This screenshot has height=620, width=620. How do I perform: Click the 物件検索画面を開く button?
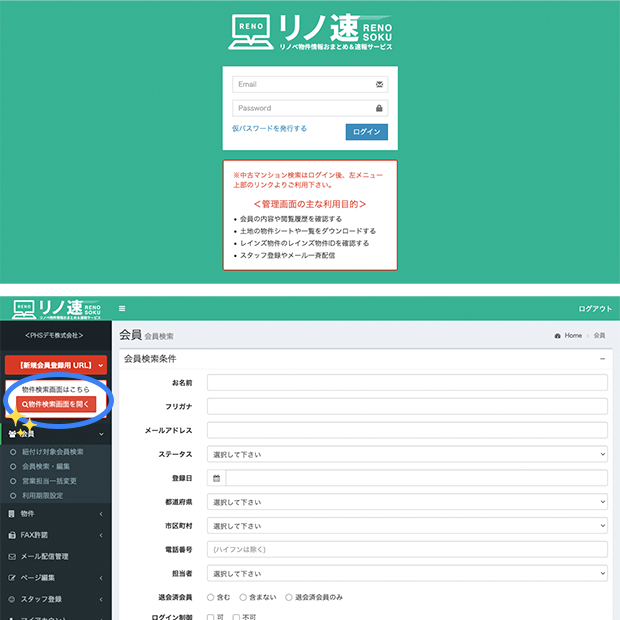56,404
